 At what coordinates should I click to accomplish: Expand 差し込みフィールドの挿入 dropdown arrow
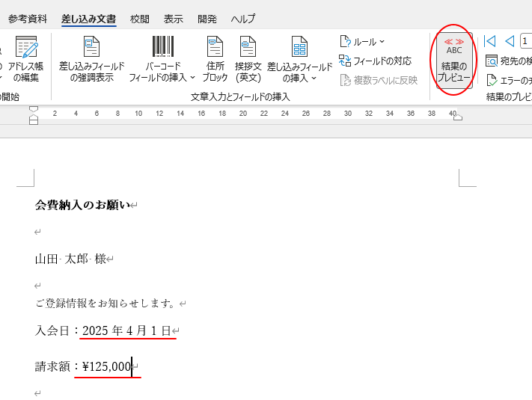point(314,79)
